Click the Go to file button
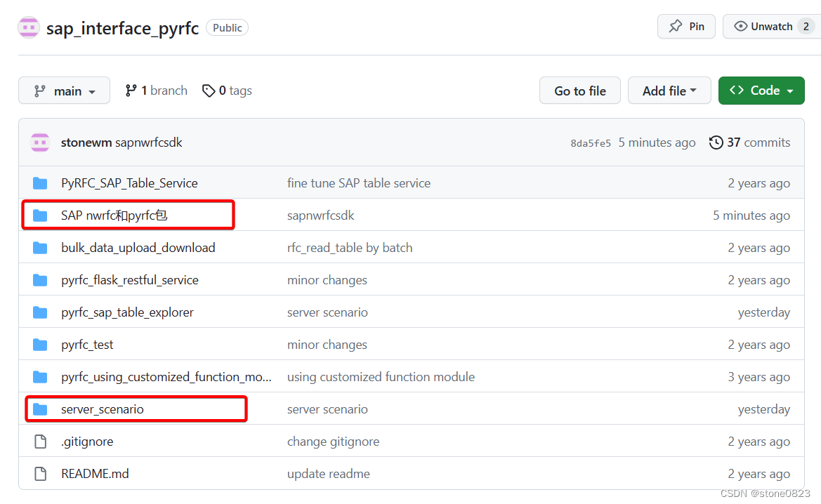Screen dimensions: 821x504 tap(579, 91)
